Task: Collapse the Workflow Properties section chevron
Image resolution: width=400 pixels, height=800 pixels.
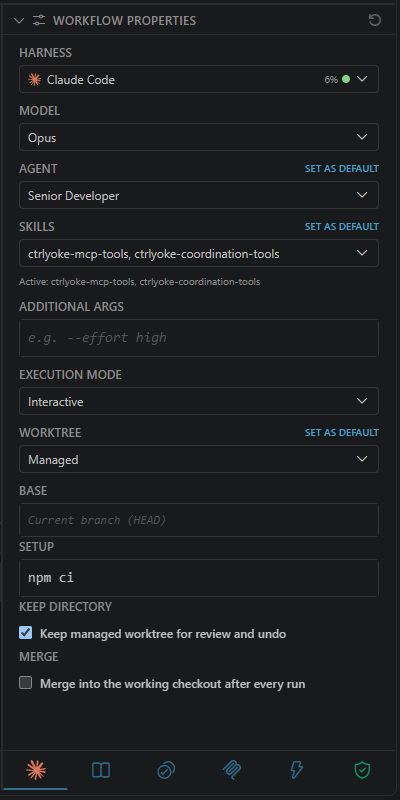Action: click(19, 20)
